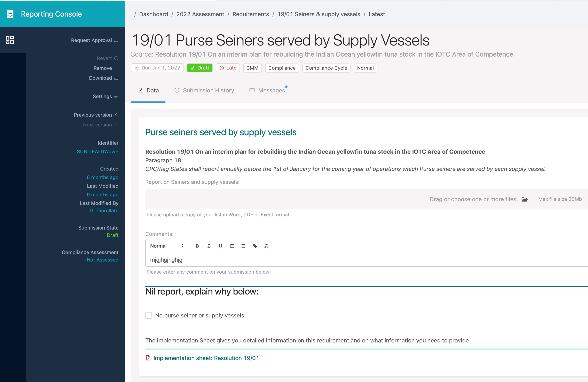Apply underline in Comments toolbar
The height and width of the screenshot is (382, 588).
point(220,246)
